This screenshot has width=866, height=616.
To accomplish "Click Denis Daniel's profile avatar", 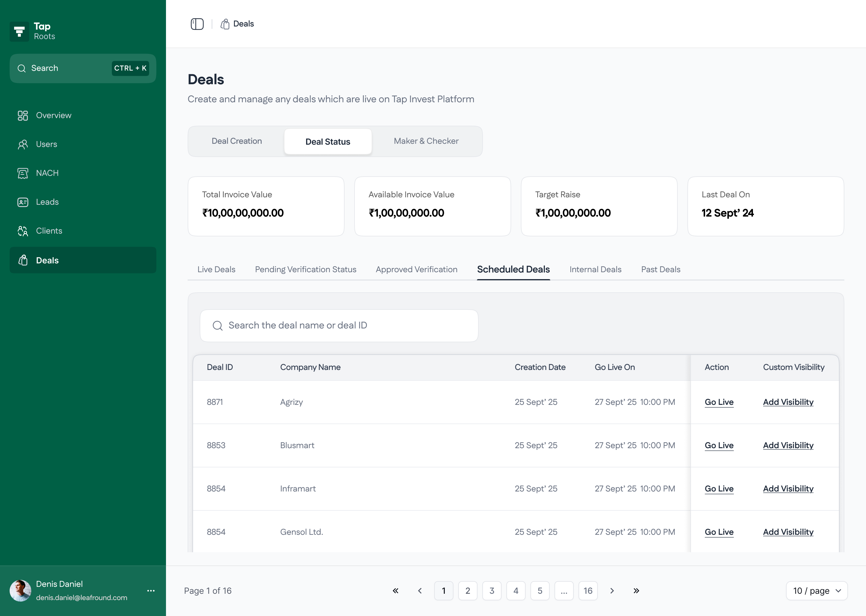I will click(20, 591).
